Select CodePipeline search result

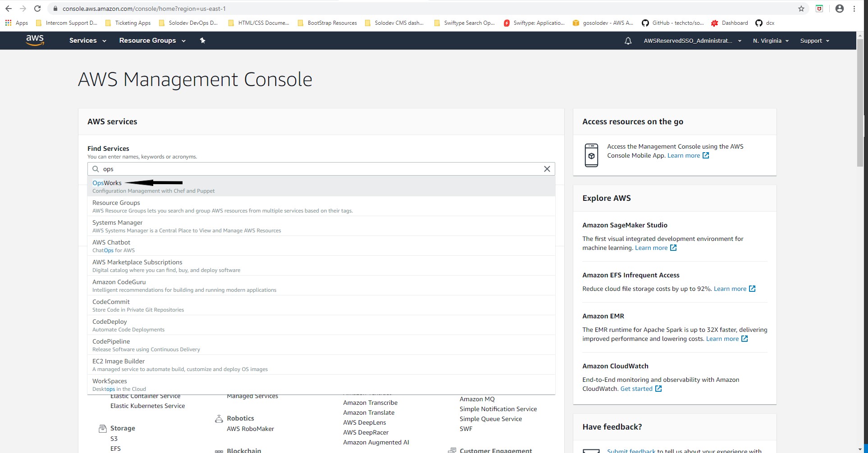(321, 345)
